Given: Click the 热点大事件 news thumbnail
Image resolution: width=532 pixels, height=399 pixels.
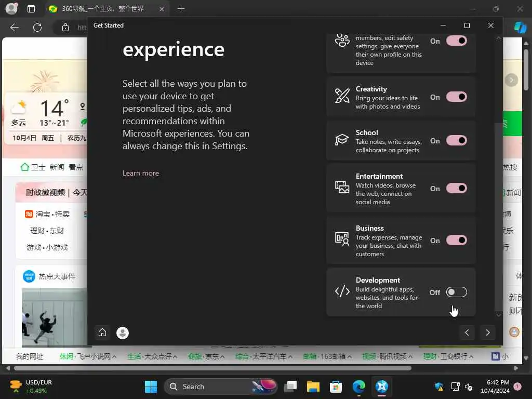Looking at the screenshot, I should [55, 316].
